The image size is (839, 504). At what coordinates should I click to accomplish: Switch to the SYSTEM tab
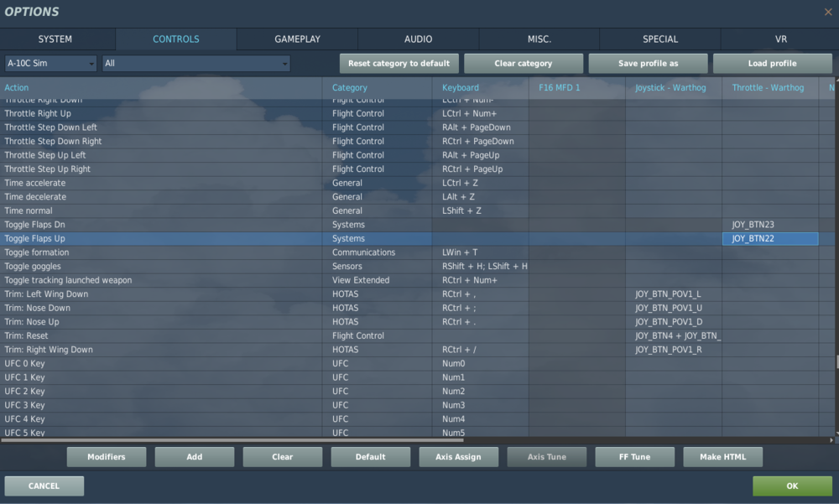pos(55,39)
